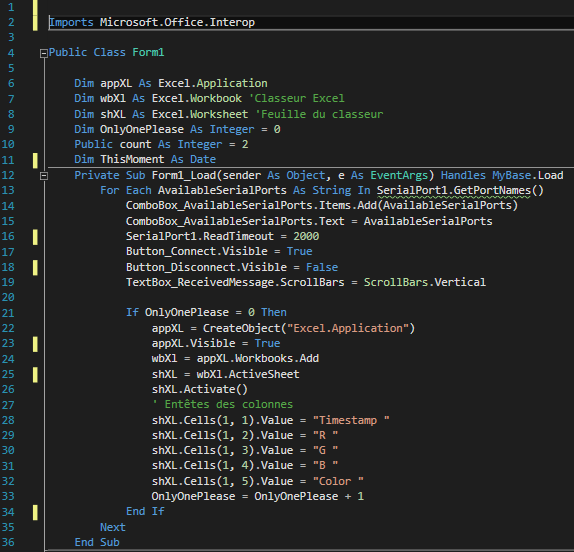The image size is (574, 552).
Task: Click the yellow change marker beside line 16
Action: tap(35, 237)
